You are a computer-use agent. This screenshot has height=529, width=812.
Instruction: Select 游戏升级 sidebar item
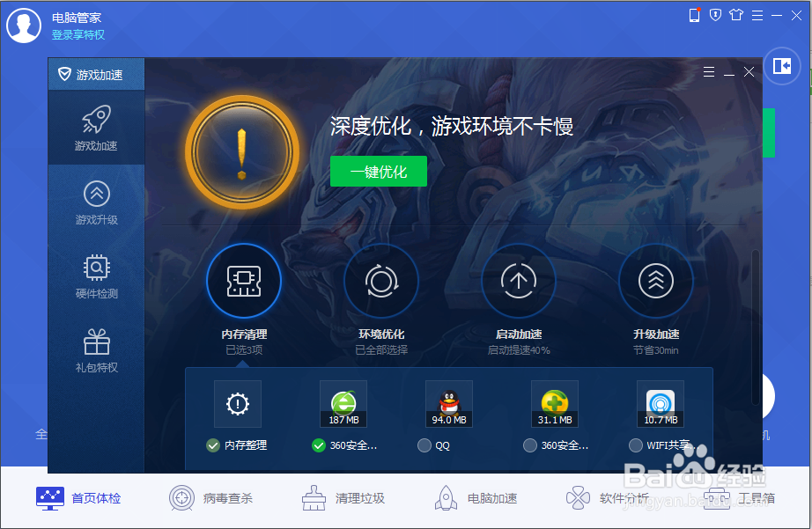point(96,202)
